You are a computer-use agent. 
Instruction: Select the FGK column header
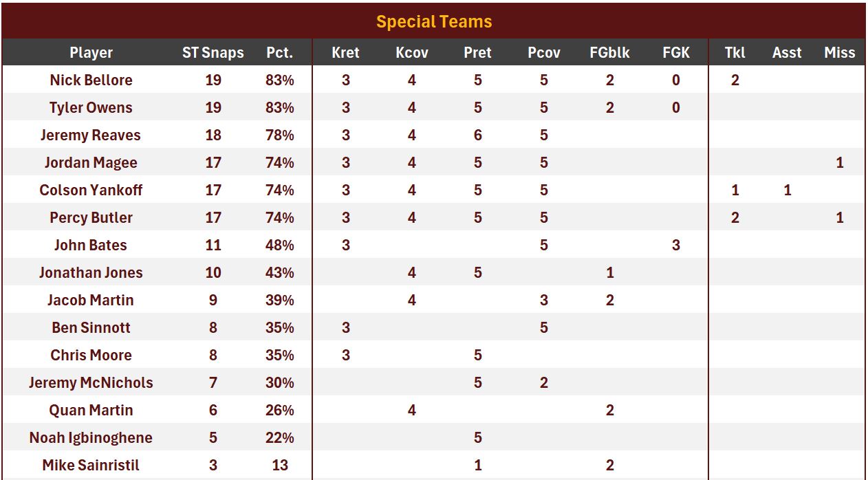(x=675, y=52)
